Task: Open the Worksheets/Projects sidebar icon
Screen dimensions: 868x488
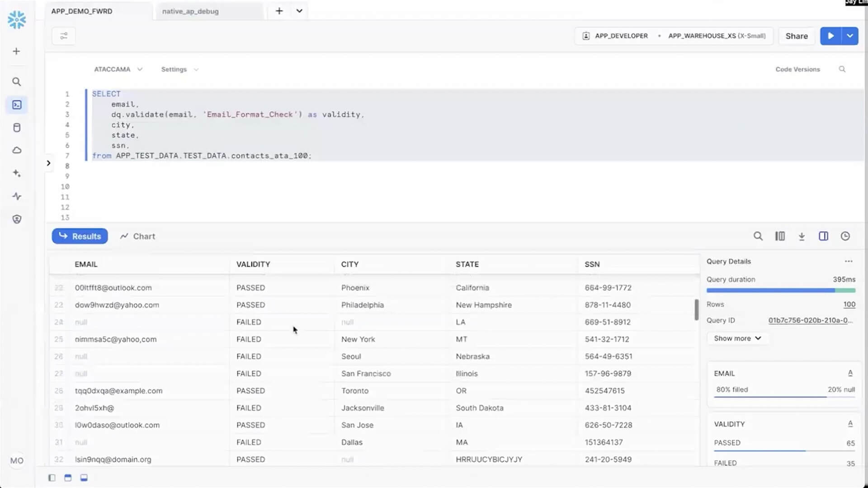Action: pos(17,105)
